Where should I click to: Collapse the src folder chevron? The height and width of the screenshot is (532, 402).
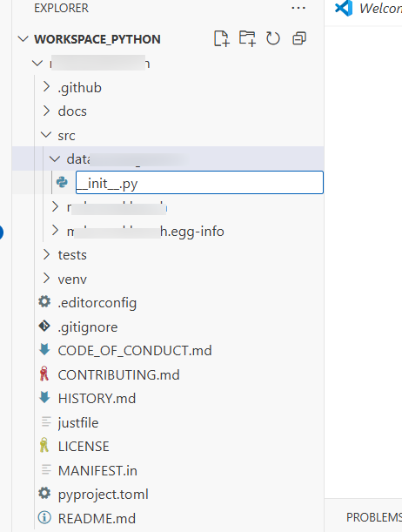click(x=46, y=135)
